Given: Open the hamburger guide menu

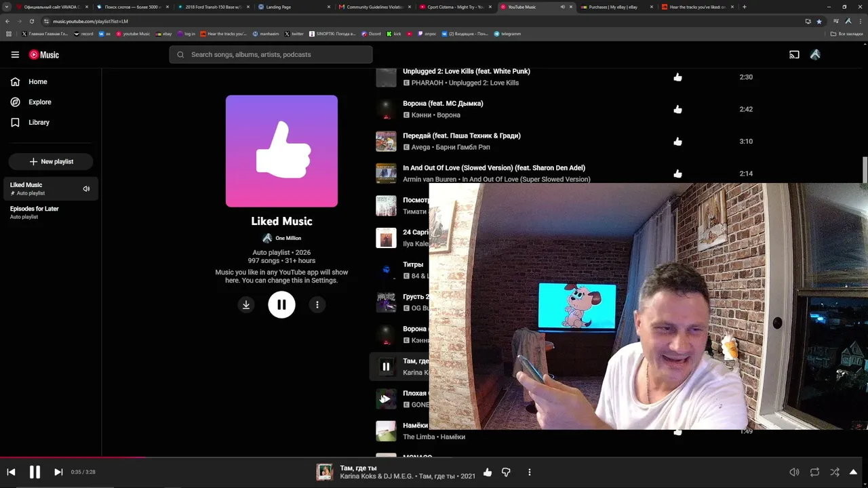Looking at the screenshot, I should coord(15,55).
